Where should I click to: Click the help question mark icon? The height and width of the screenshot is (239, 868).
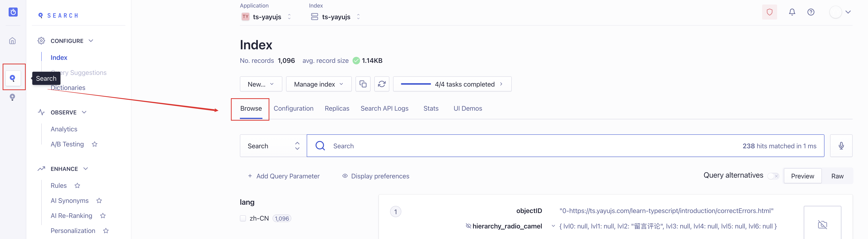pos(811,12)
